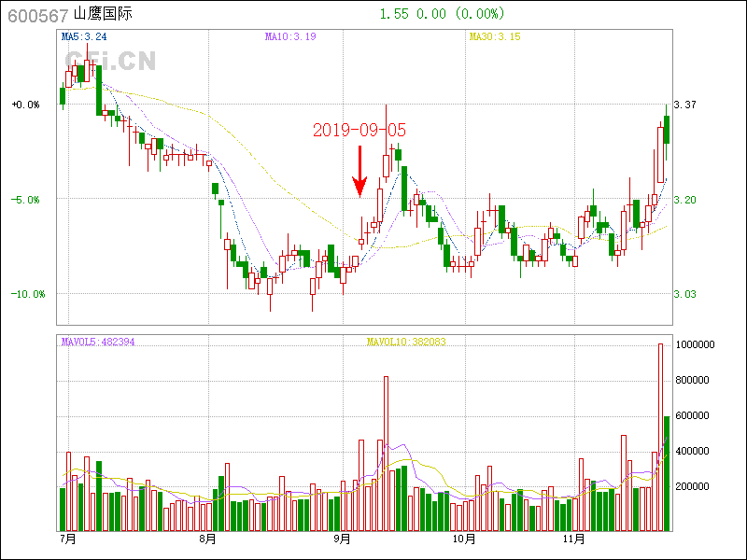
Task: Click the red September volume bar reaching 800000
Action: (x=386, y=454)
